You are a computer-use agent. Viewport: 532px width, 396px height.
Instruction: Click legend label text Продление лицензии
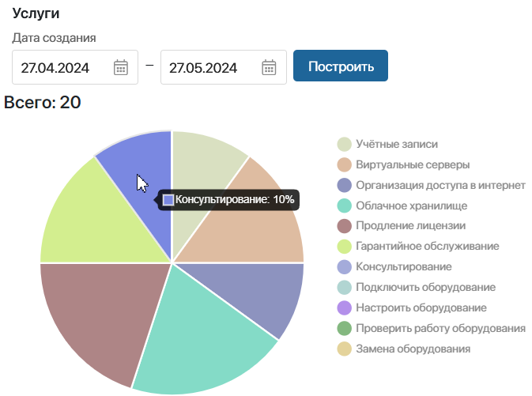[410, 226]
